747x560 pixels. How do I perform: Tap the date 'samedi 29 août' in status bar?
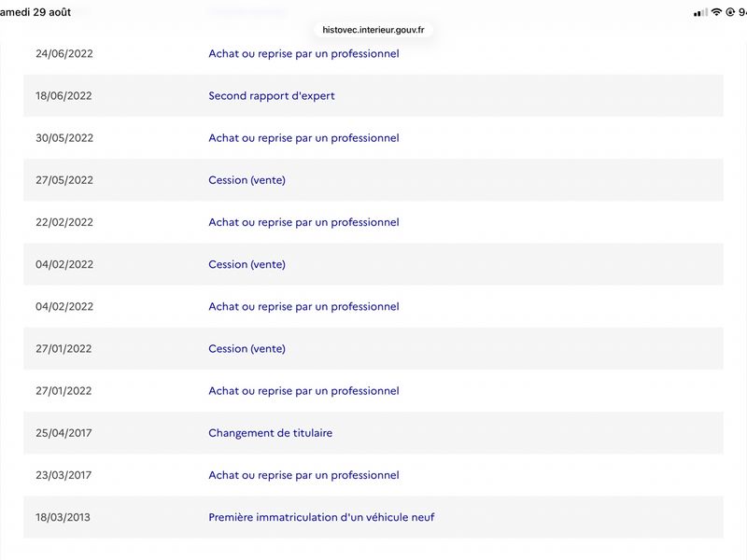(x=35, y=12)
